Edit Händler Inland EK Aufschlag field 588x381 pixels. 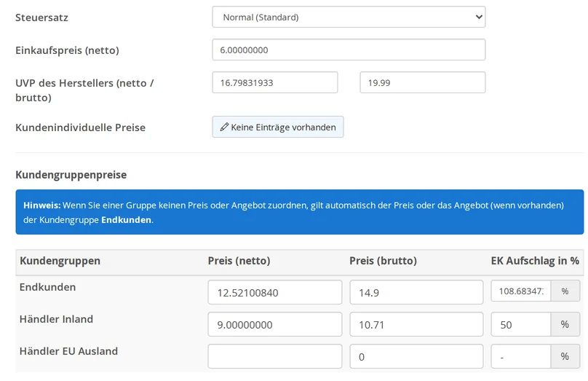pos(521,324)
